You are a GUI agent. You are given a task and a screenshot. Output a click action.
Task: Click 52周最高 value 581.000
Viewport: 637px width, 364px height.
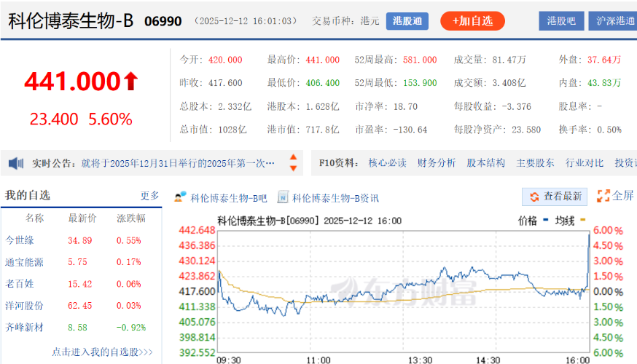coord(420,60)
